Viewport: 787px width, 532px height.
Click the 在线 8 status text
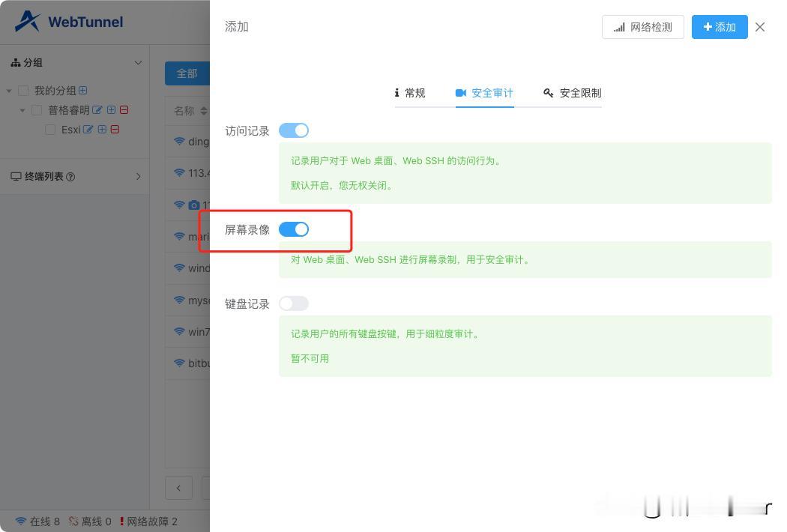click(x=45, y=522)
